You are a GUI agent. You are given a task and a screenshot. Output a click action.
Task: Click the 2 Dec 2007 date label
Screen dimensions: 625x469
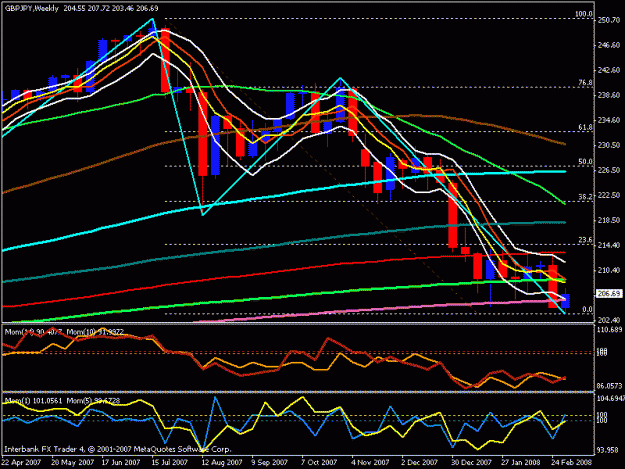(419, 462)
